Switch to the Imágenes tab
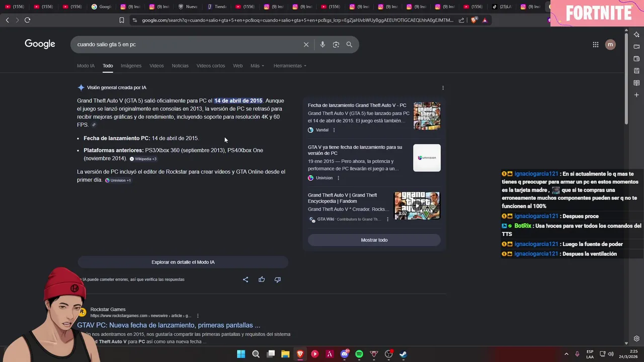The width and height of the screenshot is (644, 362). pos(131,66)
